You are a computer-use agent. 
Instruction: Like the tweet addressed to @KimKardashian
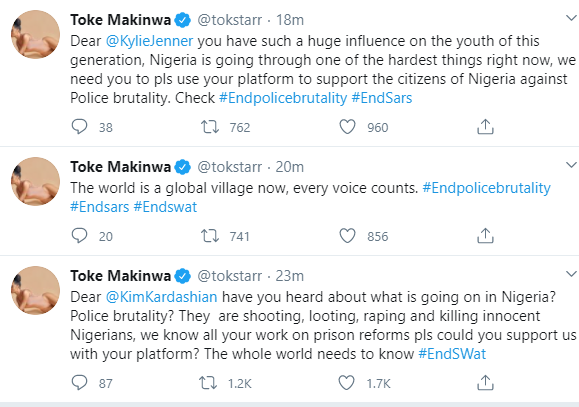[x=346, y=383]
